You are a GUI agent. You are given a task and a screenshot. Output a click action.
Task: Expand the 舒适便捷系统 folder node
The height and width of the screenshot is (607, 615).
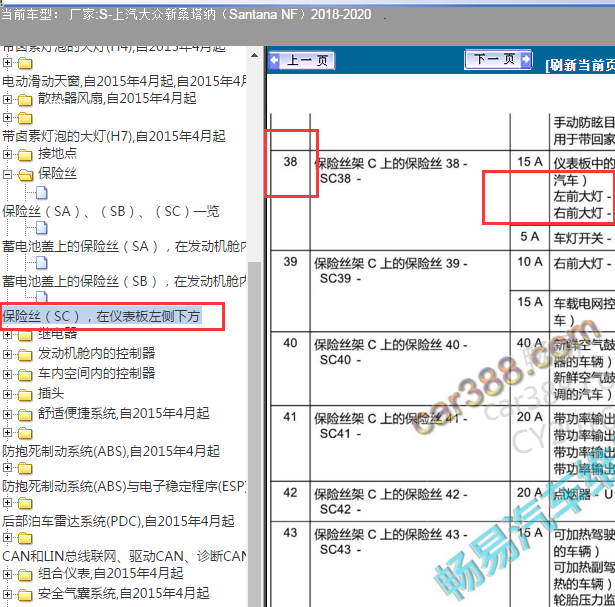click(7, 414)
